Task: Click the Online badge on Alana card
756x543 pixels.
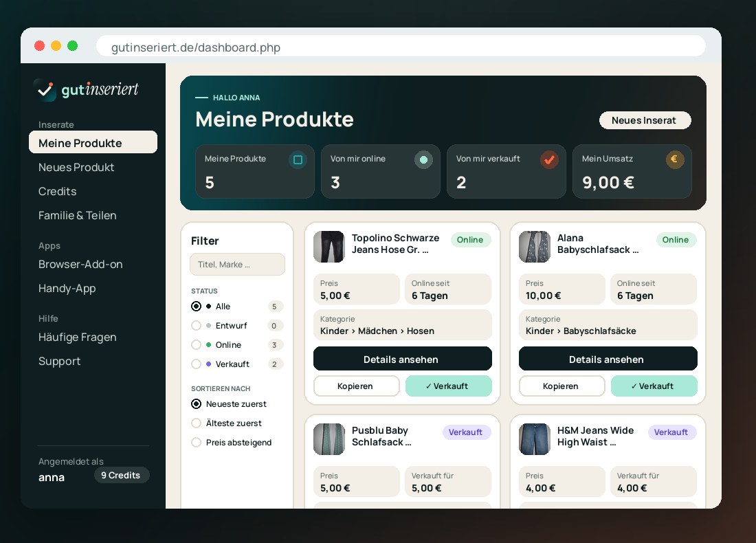Action: [x=676, y=240]
